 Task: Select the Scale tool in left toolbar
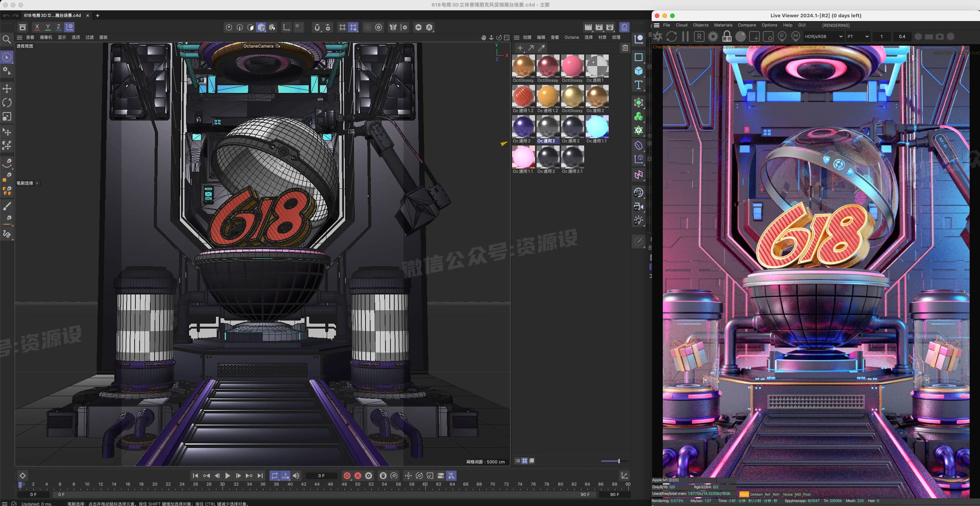(7, 116)
